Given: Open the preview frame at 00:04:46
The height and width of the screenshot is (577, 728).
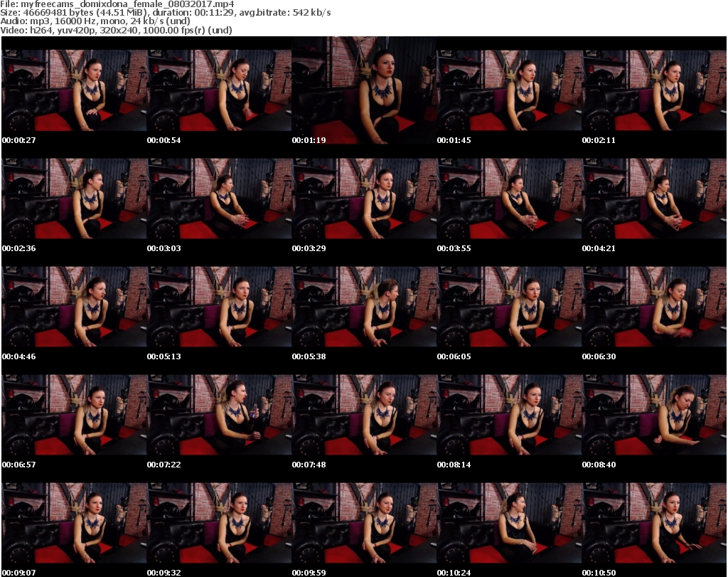Looking at the screenshot, I should coord(74,307).
